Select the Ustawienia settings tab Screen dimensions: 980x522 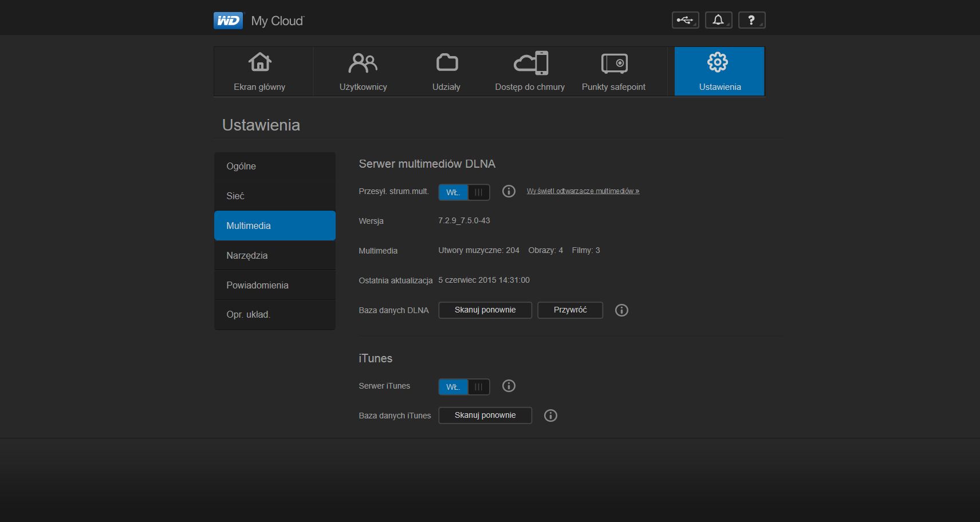point(719,72)
